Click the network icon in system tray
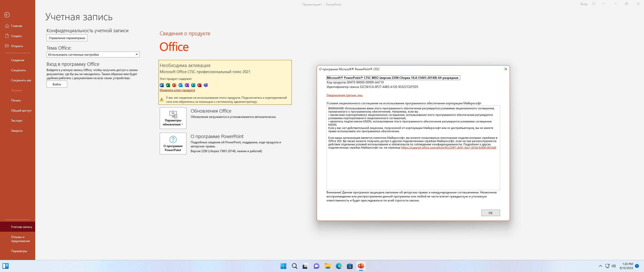 coord(607,266)
